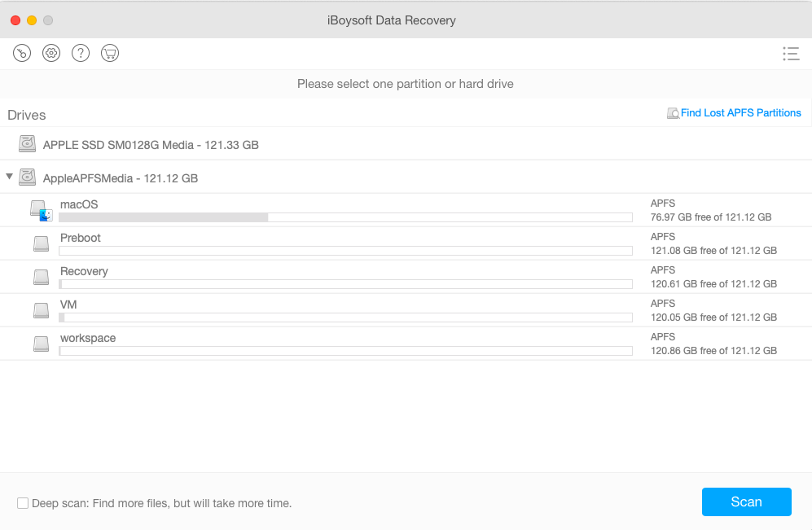Click the disk recovery toolbar icon

(x=22, y=54)
